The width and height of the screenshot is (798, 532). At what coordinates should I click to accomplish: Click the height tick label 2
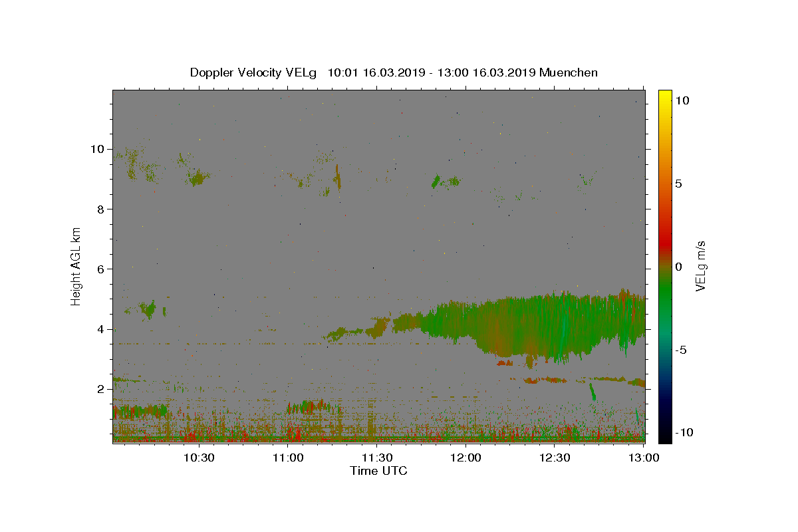tap(102, 389)
